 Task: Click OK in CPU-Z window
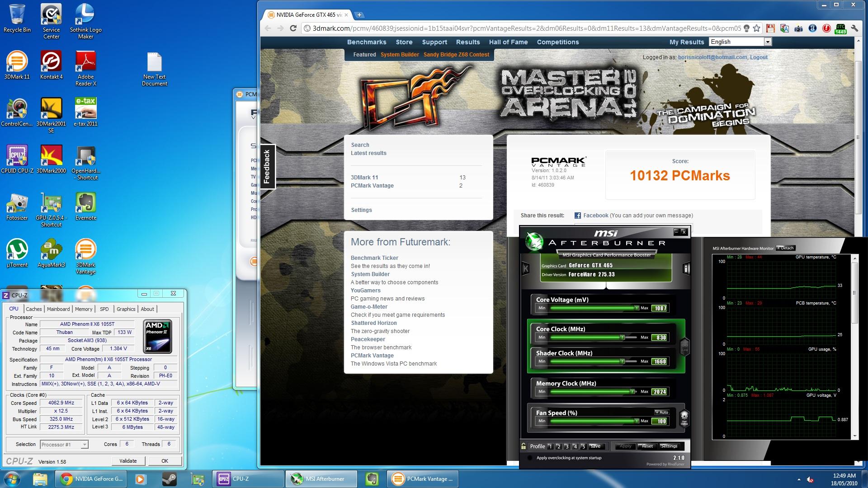(x=165, y=461)
